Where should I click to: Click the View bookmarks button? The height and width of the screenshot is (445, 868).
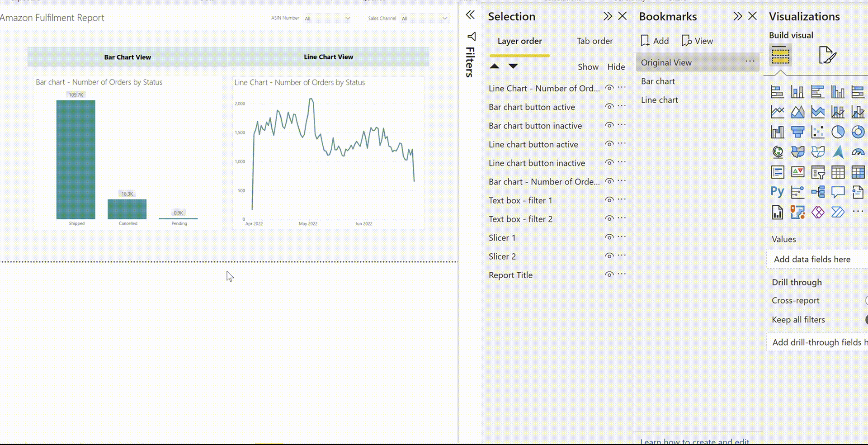pos(697,40)
